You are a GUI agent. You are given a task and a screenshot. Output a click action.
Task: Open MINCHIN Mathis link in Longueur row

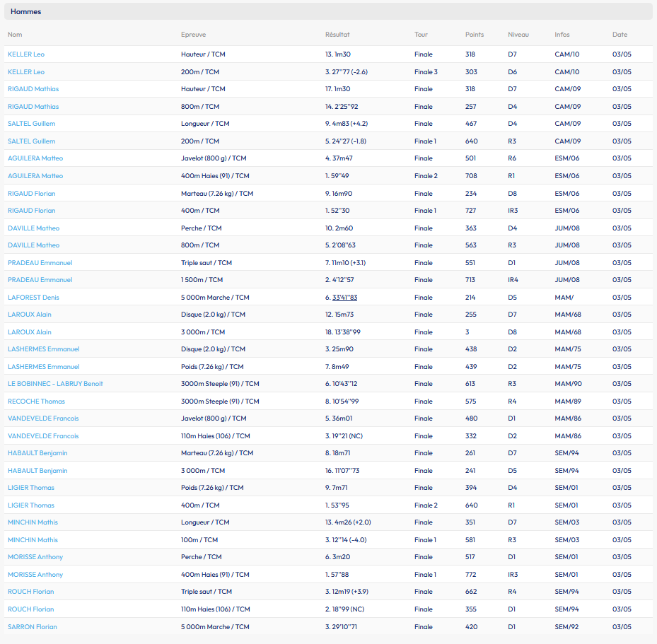[33, 523]
